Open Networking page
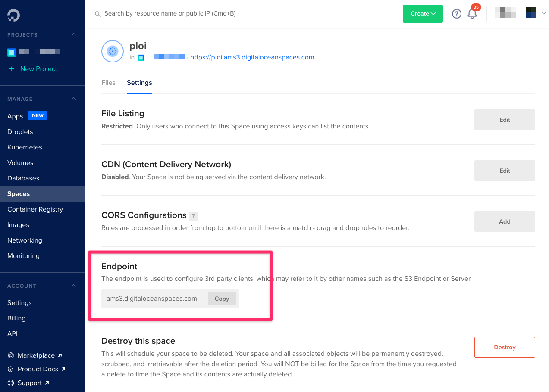Screen dimensions: 549x392 pos(25,240)
